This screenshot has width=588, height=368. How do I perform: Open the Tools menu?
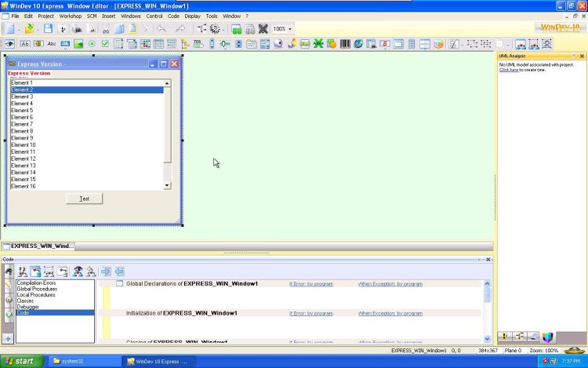tap(212, 16)
